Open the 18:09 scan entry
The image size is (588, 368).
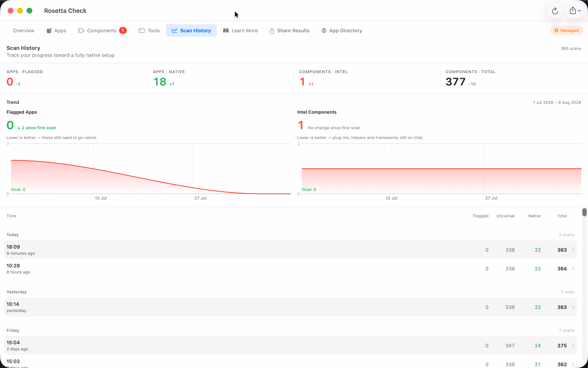(x=290, y=250)
